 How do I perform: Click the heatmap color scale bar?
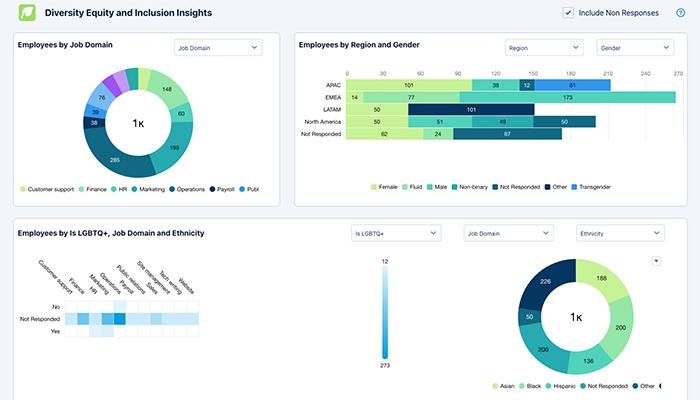385,312
